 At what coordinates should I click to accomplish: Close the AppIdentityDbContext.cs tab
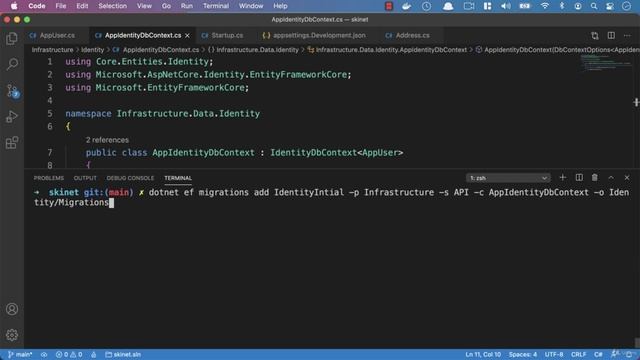tap(187, 36)
